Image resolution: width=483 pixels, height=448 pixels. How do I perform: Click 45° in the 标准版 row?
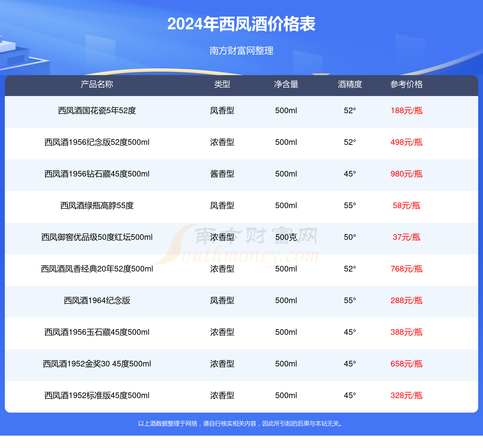pyautogui.click(x=350, y=395)
